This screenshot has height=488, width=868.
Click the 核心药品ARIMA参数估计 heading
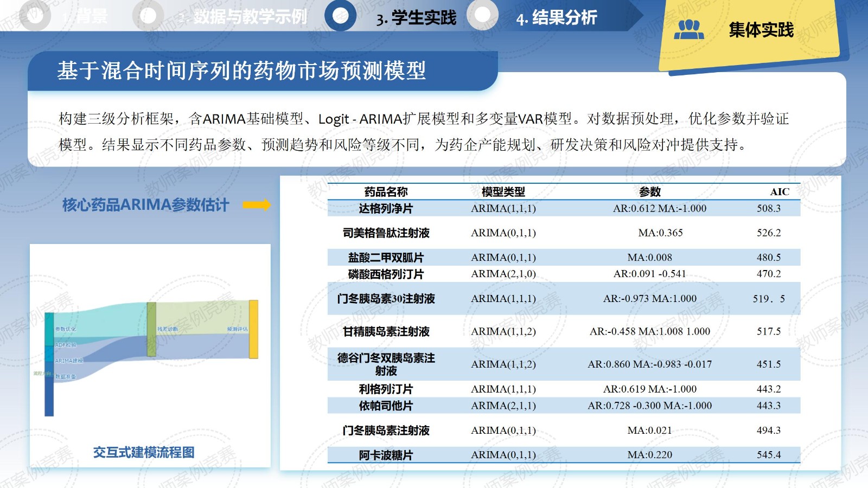pyautogui.click(x=145, y=205)
